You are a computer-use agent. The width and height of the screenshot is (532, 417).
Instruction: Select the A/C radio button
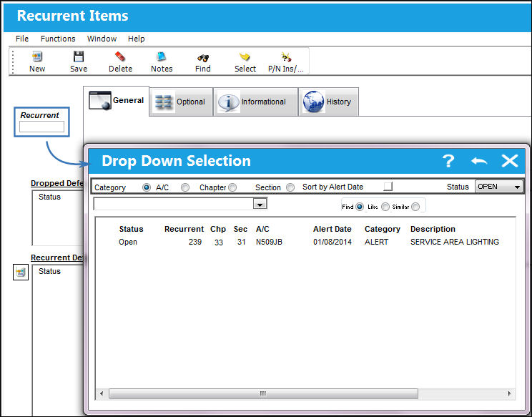(x=185, y=187)
